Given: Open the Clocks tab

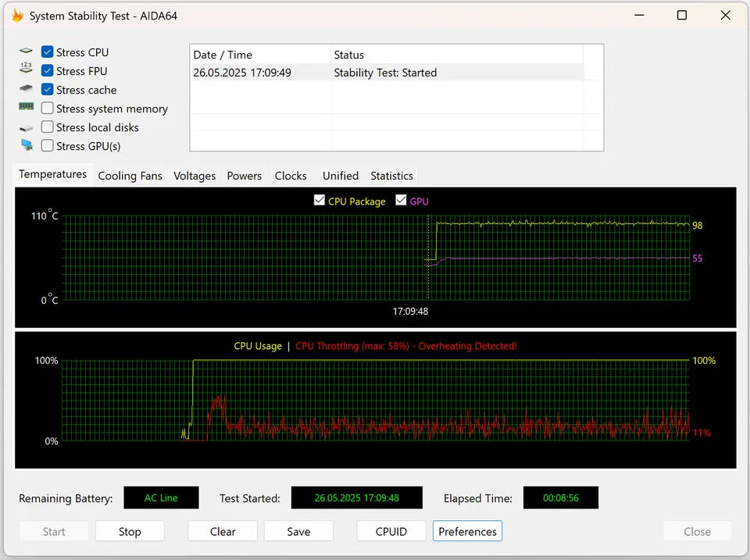Looking at the screenshot, I should pyautogui.click(x=291, y=176).
